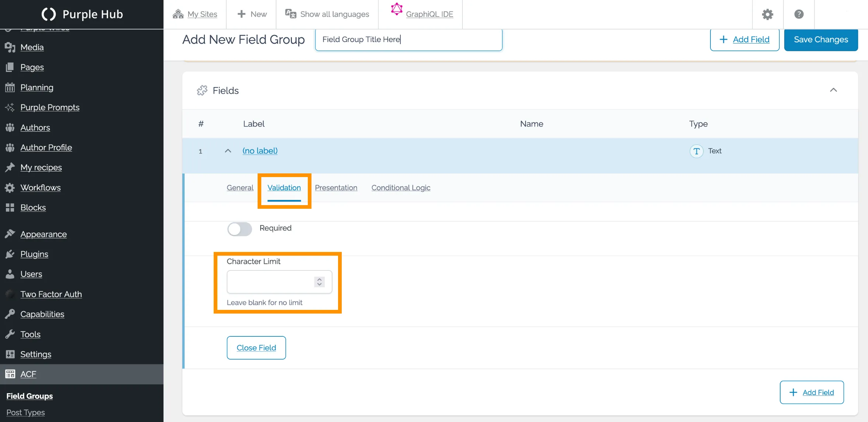This screenshot has height=422, width=868.
Task: Open the Tools sidebar link
Action: coord(30,334)
